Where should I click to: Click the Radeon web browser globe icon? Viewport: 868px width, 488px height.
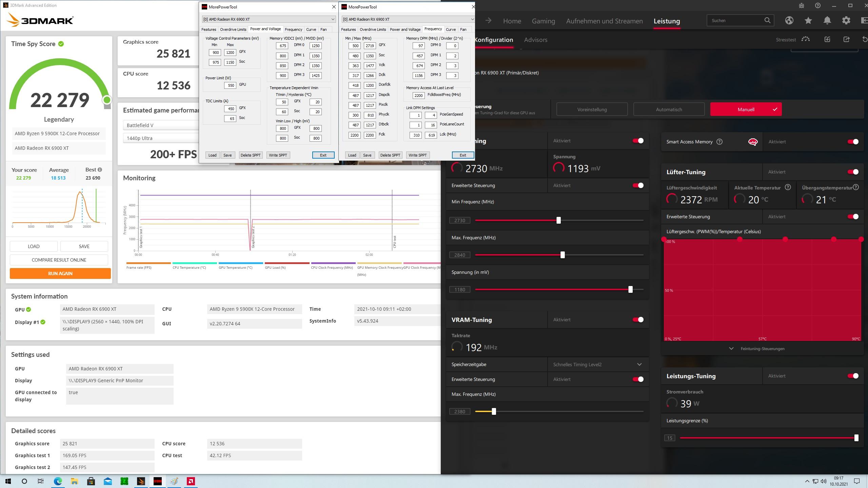[x=789, y=21]
